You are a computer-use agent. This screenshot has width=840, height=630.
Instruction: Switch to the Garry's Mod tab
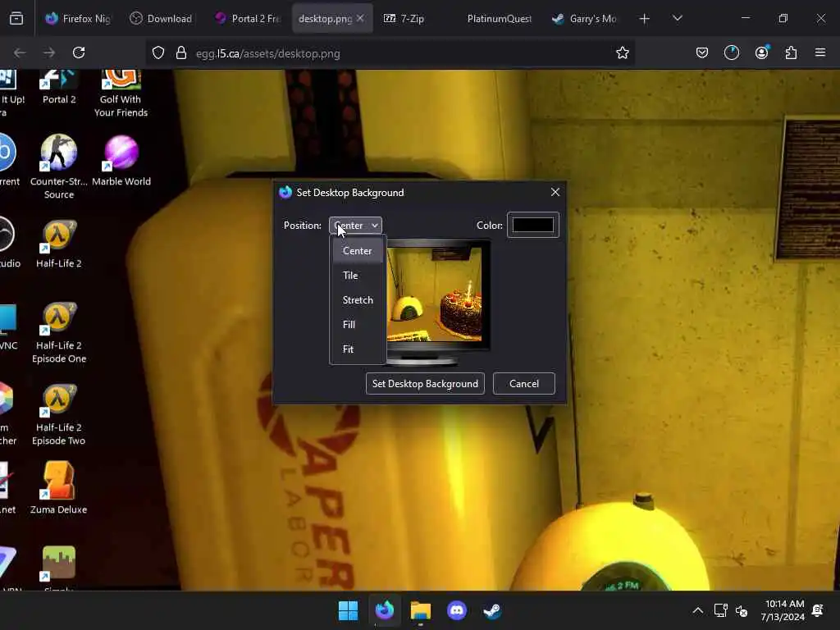click(585, 19)
